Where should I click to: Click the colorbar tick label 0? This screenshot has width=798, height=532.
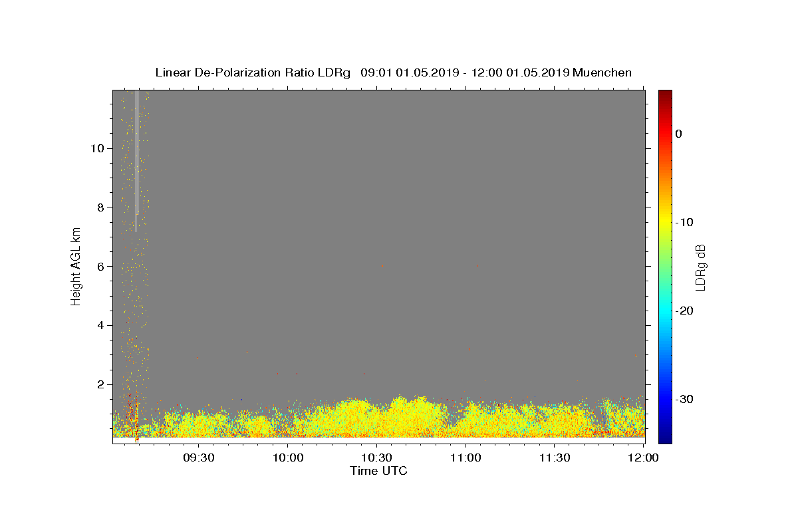coord(678,134)
